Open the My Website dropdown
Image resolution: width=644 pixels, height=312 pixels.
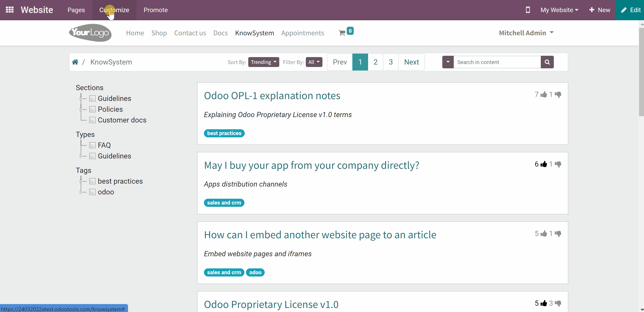coord(559,10)
